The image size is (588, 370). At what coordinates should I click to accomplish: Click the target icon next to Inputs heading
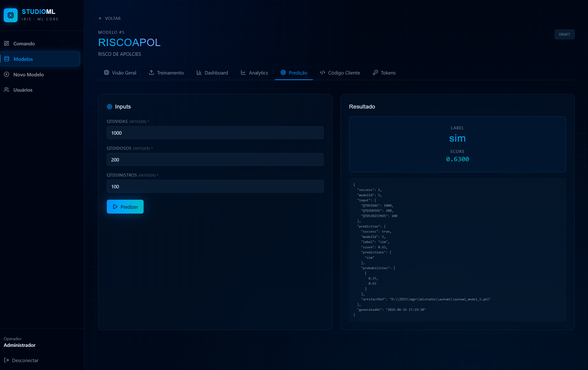(110, 107)
